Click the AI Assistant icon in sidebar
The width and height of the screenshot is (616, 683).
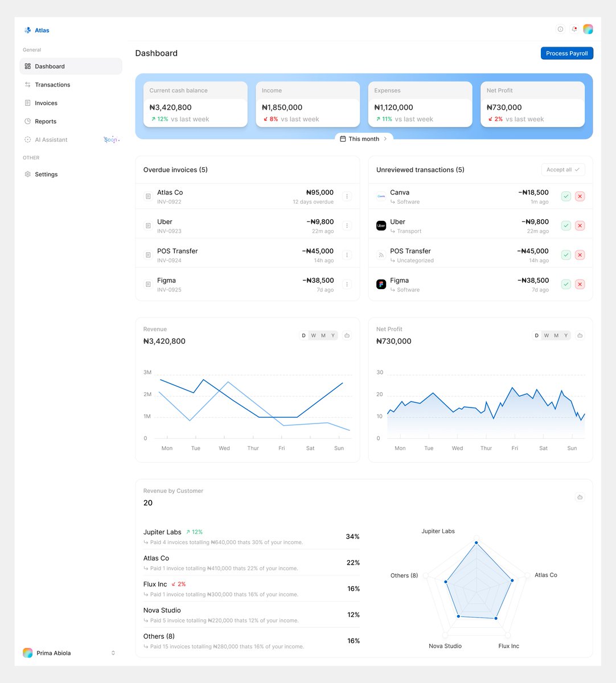click(27, 139)
